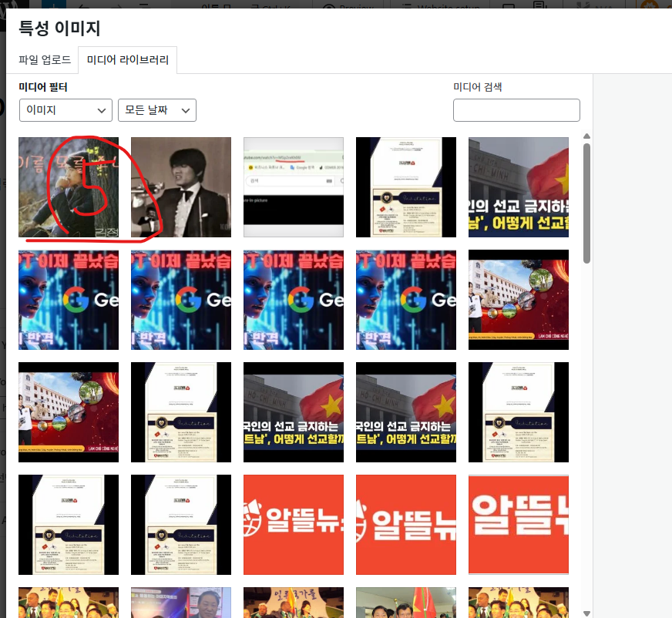Choose the leftmost Google Gemini robot thumbnail
Viewport: 672px width, 618px height.
point(69,300)
